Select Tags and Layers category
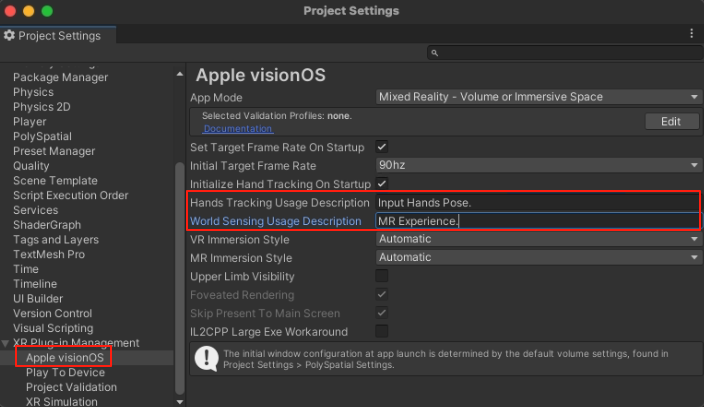The width and height of the screenshot is (704, 407). pos(56,240)
